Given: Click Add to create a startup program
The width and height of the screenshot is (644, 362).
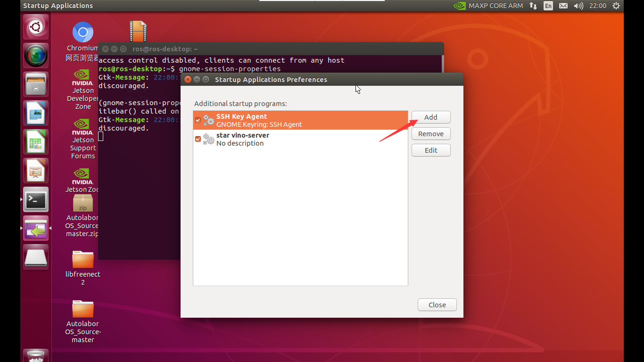Looking at the screenshot, I should (x=430, y=117).
